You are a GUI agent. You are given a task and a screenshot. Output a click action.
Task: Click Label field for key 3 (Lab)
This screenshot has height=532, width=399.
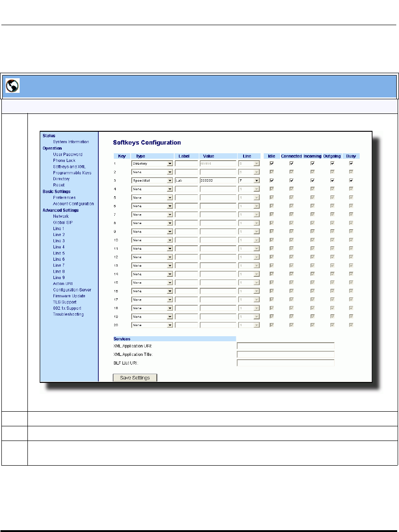tap(186, 181)
